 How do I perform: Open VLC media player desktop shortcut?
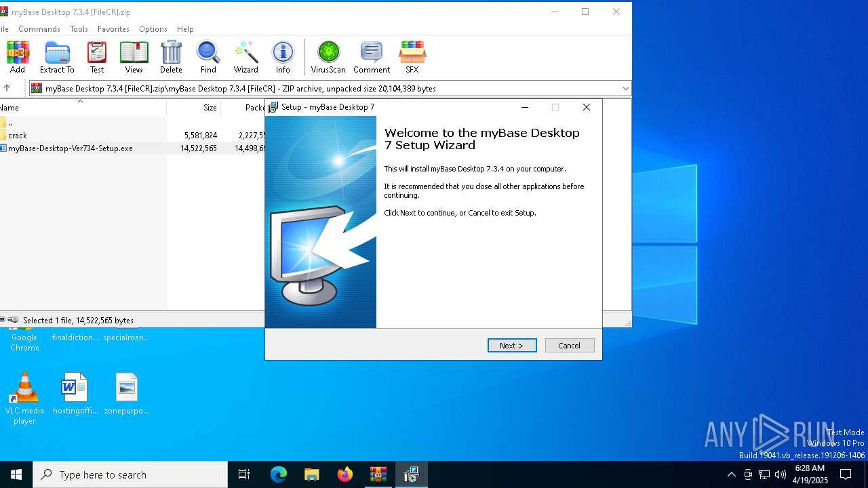coord(24,399)
